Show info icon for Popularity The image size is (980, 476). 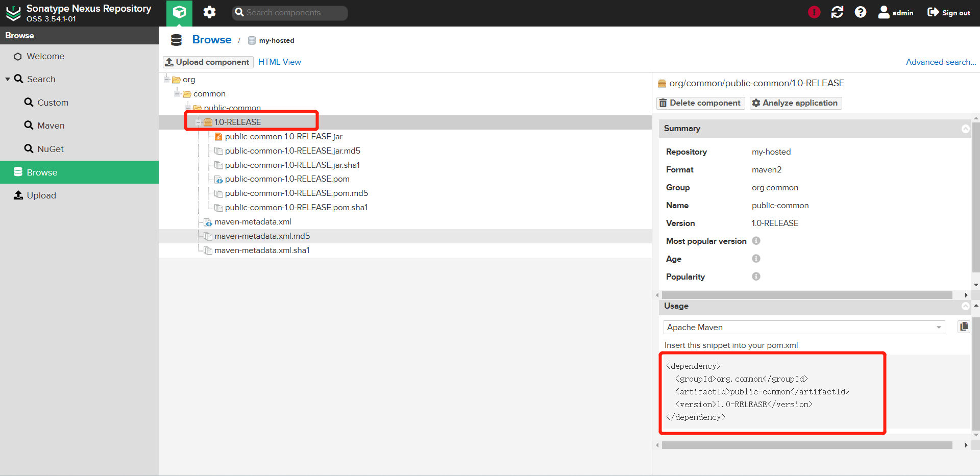[756, 277]
